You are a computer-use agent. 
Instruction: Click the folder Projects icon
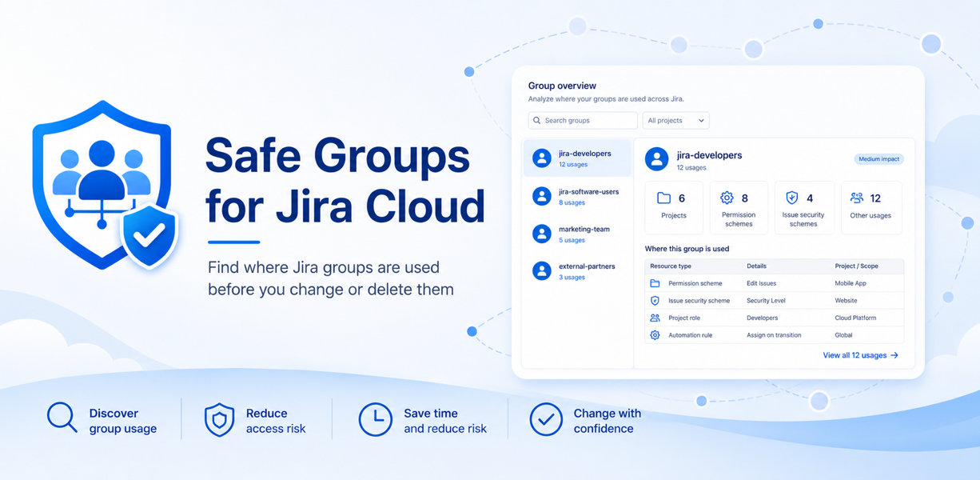point(663,198)
